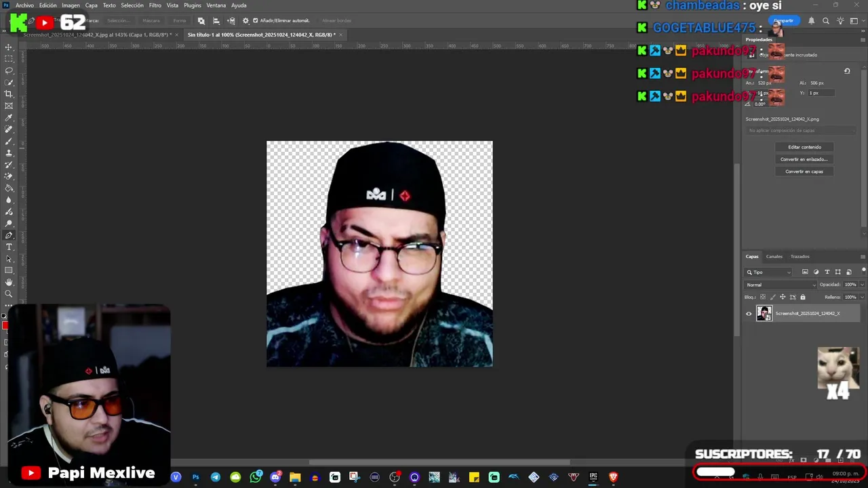Open the Opacidad slider dropdown arrow

tap(862, 285)
